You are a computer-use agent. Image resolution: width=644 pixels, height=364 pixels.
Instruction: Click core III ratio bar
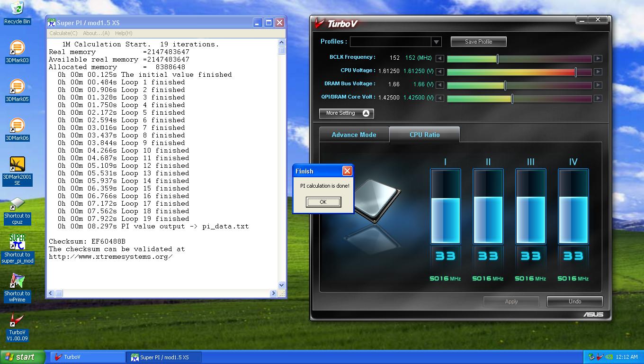coord(530,206)
